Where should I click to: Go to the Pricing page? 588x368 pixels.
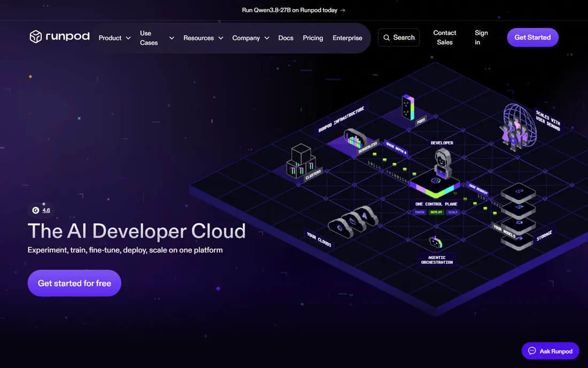pos(313,38)
